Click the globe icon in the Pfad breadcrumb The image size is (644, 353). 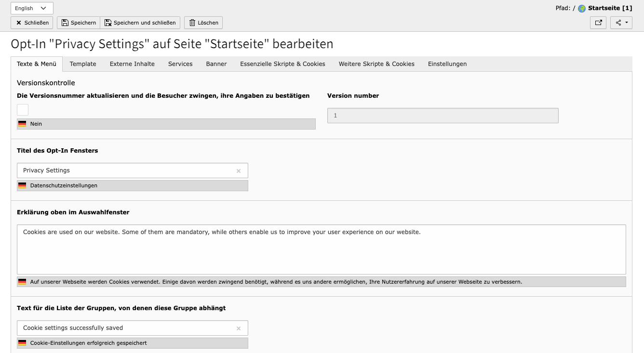tap(582, 8)
